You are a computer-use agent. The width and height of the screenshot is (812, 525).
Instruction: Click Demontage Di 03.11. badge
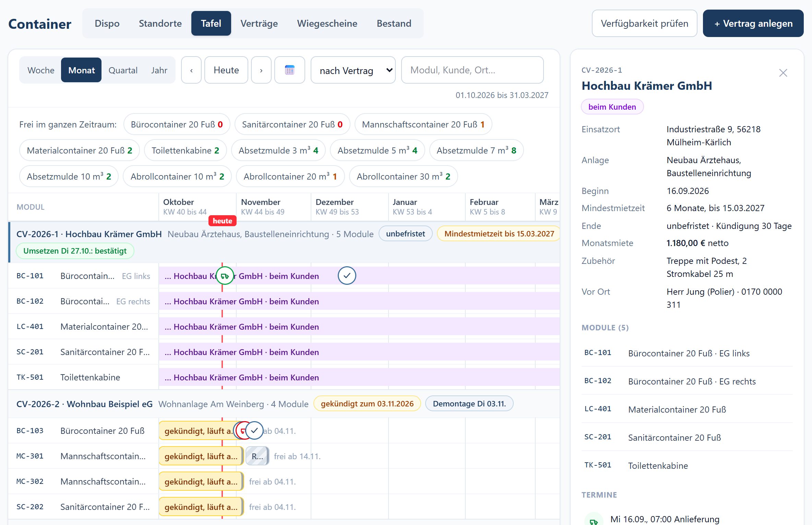click(x=469, y=404)
